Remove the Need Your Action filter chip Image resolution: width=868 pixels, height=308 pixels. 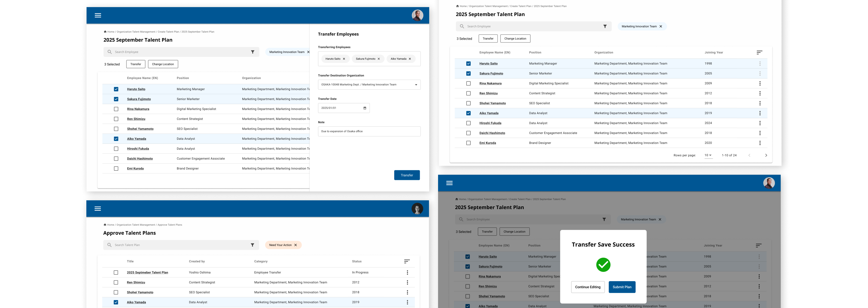[x=295, y=245]
